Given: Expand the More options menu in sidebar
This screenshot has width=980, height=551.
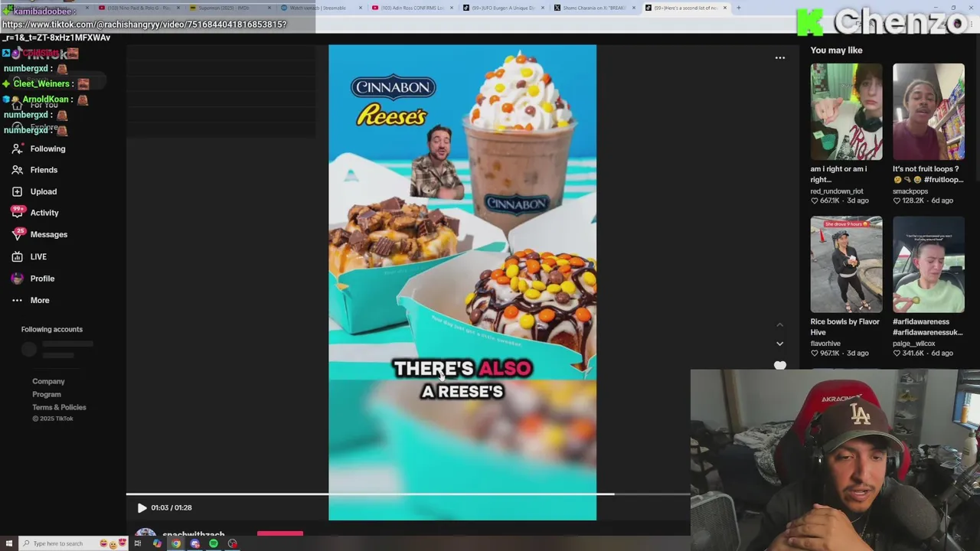Looking at the screenshot, I should pyautogui.click(x=31, y=300).
